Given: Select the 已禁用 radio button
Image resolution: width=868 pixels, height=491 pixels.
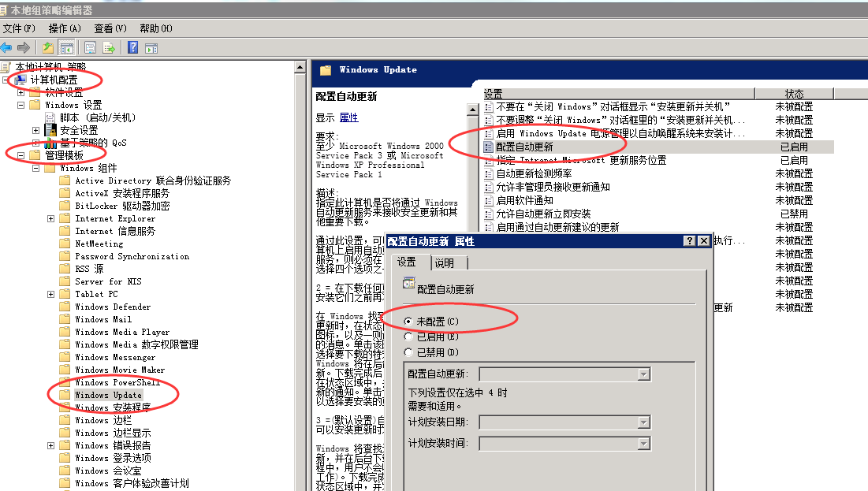Looking at the screenshot, I should (x=408, y=352).
